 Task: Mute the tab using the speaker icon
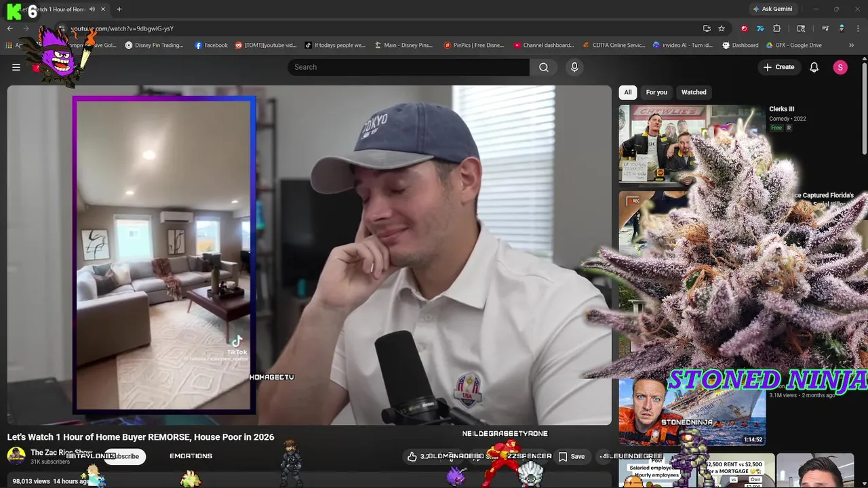[x=92, y=9]
